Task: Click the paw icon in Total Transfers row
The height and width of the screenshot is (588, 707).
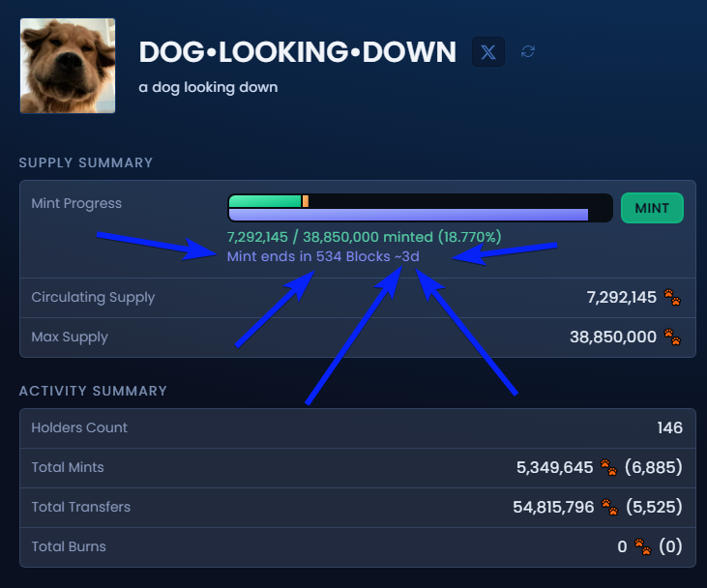Action: pyautogui.click(x=609, y=508)
